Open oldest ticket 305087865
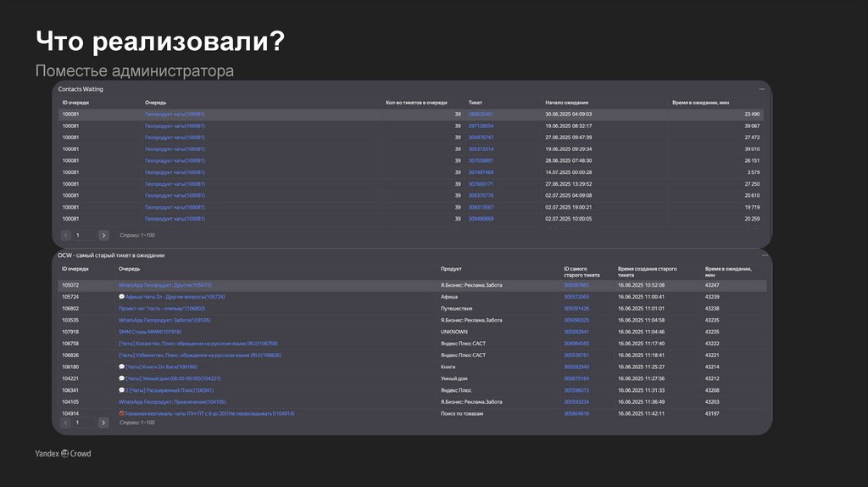 click(x=576, y=285)
